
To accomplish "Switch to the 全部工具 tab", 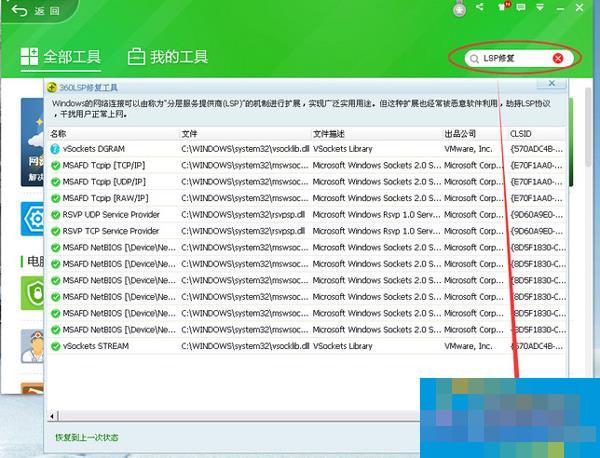I will tap(60, 57).
